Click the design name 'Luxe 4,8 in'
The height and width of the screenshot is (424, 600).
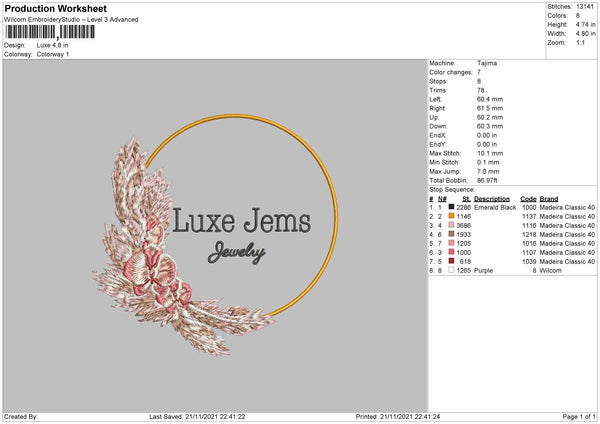pos(52,45)
